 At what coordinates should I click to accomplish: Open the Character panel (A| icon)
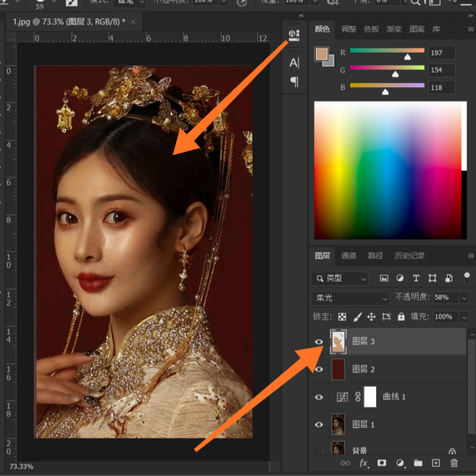[x=294, y=63]
